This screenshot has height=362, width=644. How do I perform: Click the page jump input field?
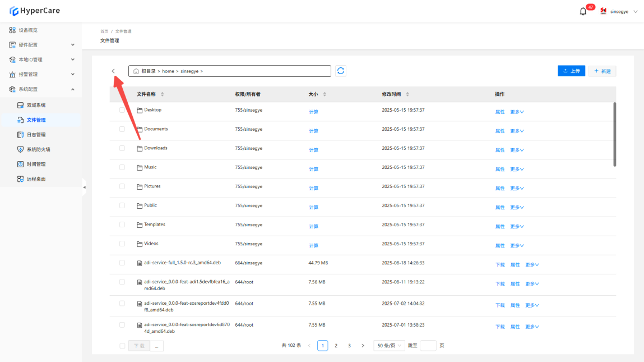[x=428, y=346]
